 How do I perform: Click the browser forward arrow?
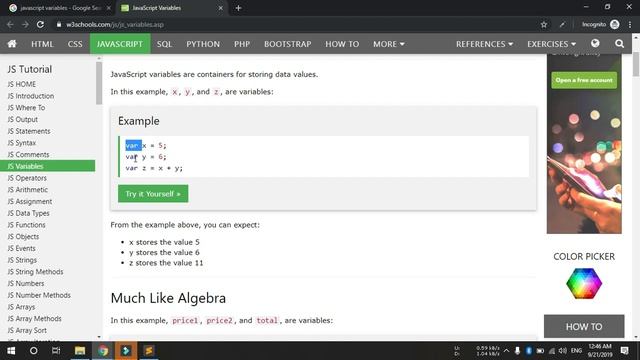(x=25, y=24)
